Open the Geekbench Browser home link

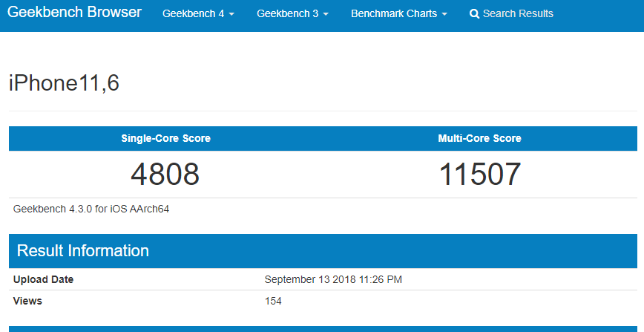[74, 13]
